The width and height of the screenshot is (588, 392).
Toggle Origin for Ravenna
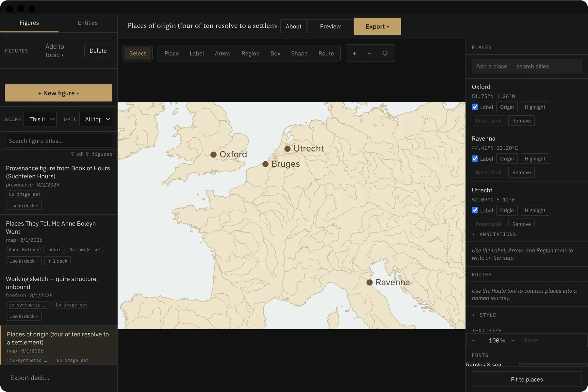(507, 158)
